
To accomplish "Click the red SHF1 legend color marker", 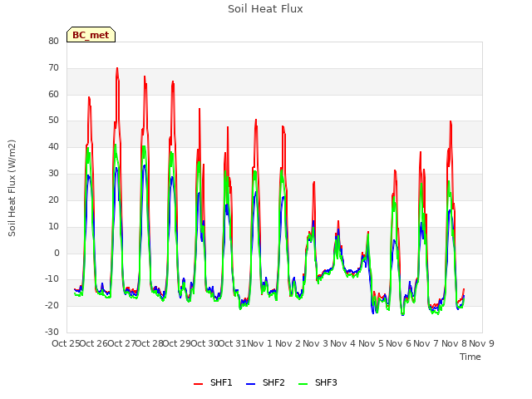I will (198, 384).
